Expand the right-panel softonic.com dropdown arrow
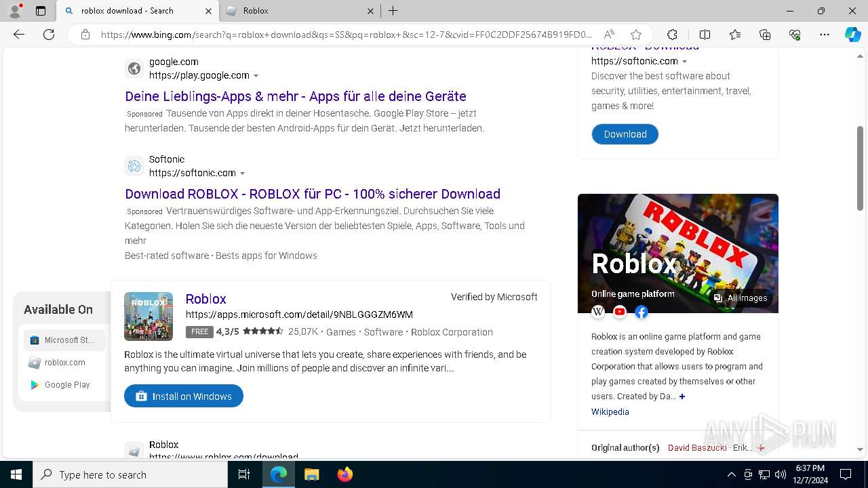This screenshot has height=488, width=868. click(684, 62)
